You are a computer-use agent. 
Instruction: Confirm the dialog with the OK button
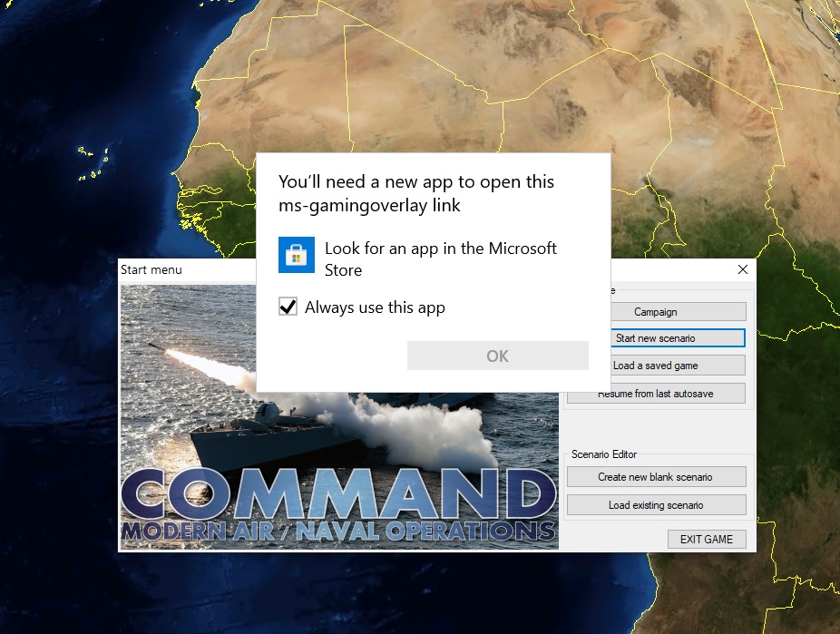(498, 356)
